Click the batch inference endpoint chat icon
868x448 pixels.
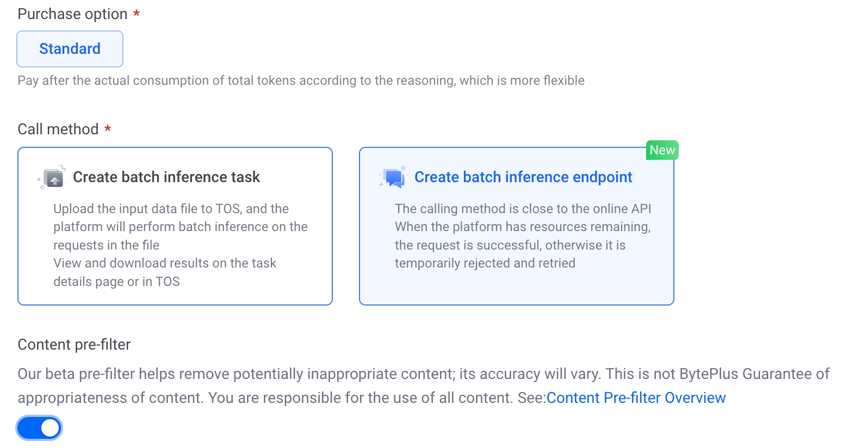click(394, 177)
